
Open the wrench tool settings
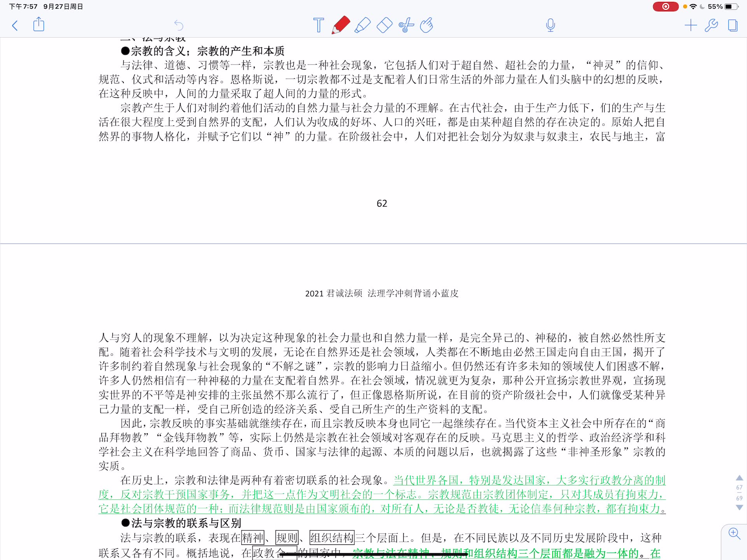tap(712, 25)
